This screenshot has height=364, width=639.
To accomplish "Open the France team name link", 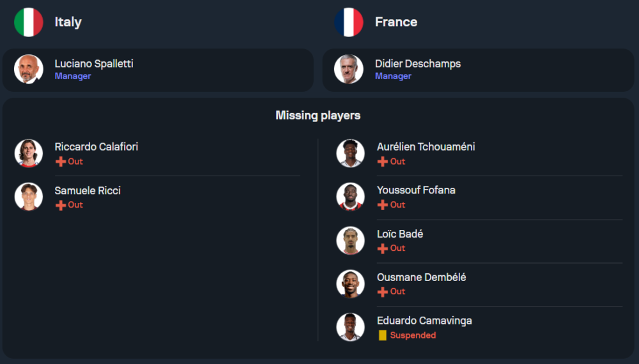I will click(x=396, y=22).
